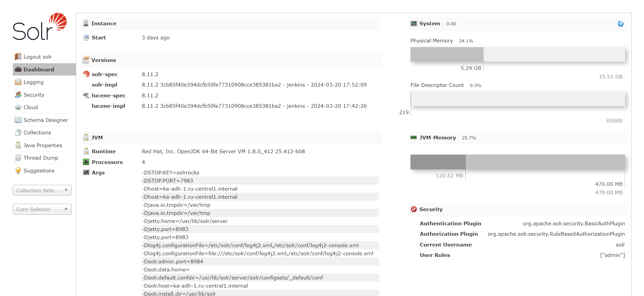
Task: Click the Suggestions lightbulb icon
Action: tap(18, 170)
